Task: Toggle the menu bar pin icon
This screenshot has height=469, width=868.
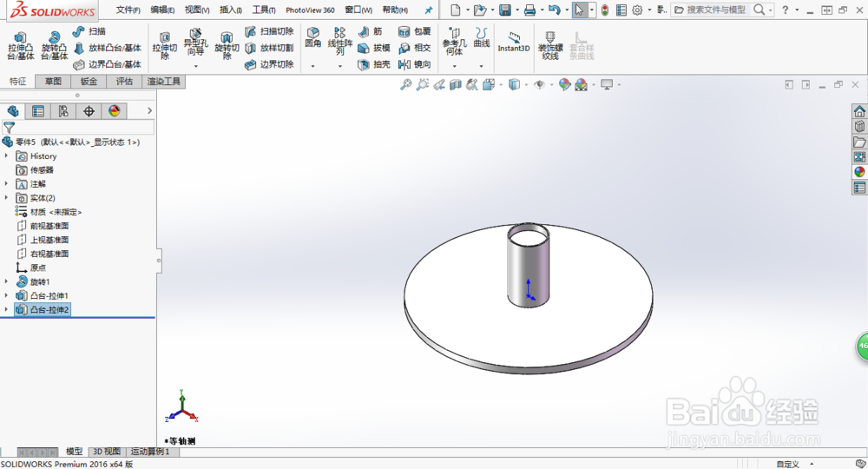Action: click(x=429, y=10)
